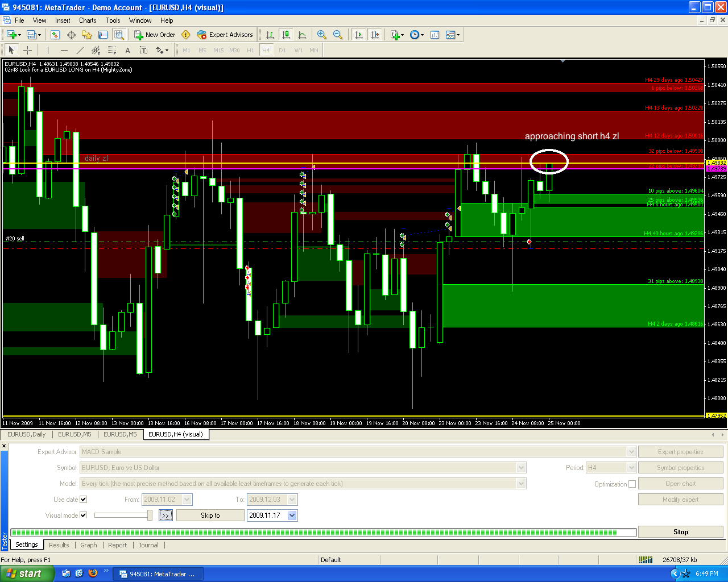The image size is (728, 582).
Task: Select the crosshair tool
Action: 27,50
